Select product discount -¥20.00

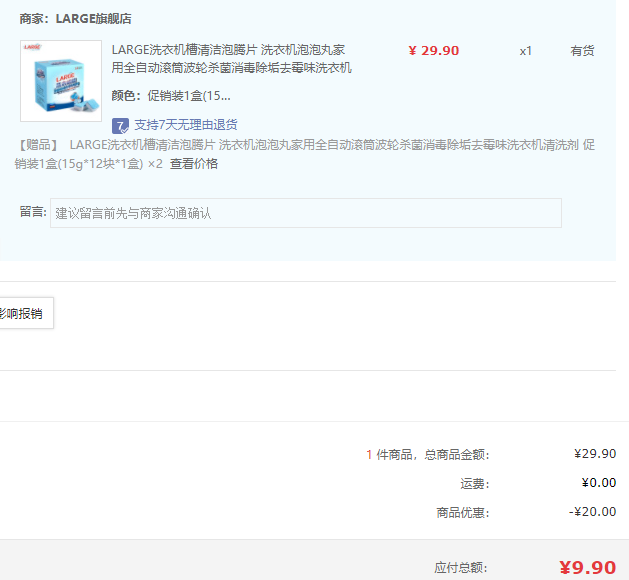pos(592,512)
